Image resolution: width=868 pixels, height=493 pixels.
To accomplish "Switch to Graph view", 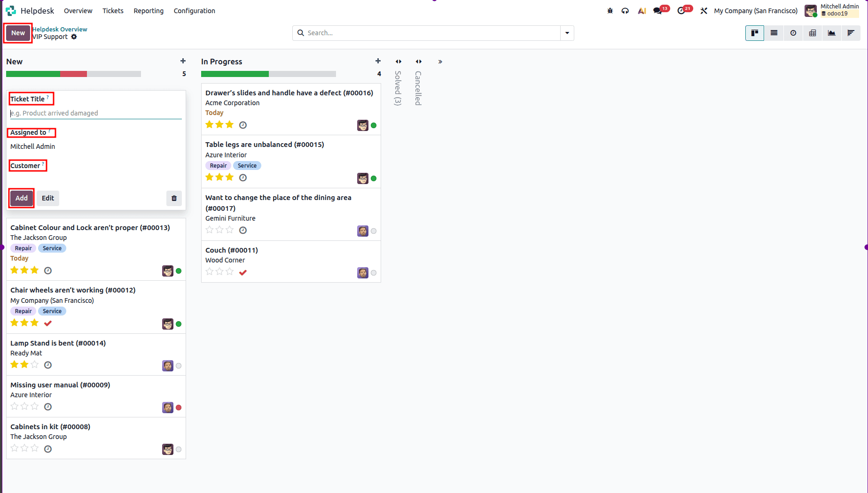I will coord(832,33).
